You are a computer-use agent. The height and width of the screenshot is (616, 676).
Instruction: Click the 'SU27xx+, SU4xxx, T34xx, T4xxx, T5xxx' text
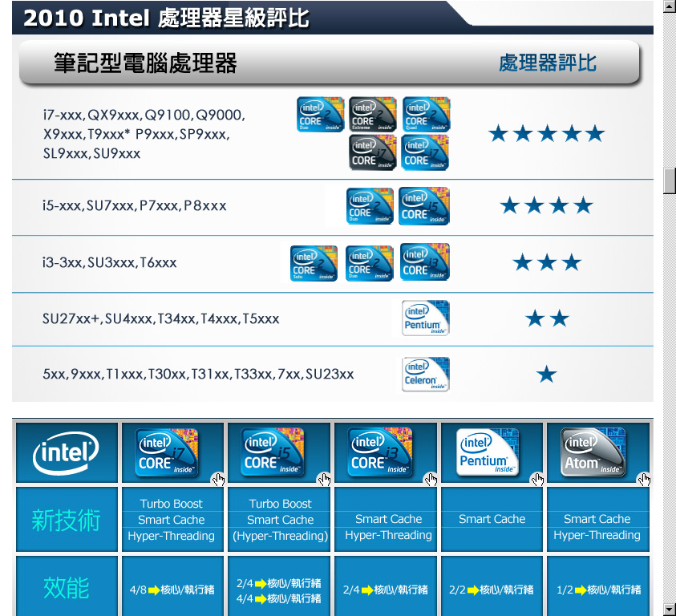[x=161, y=318]
